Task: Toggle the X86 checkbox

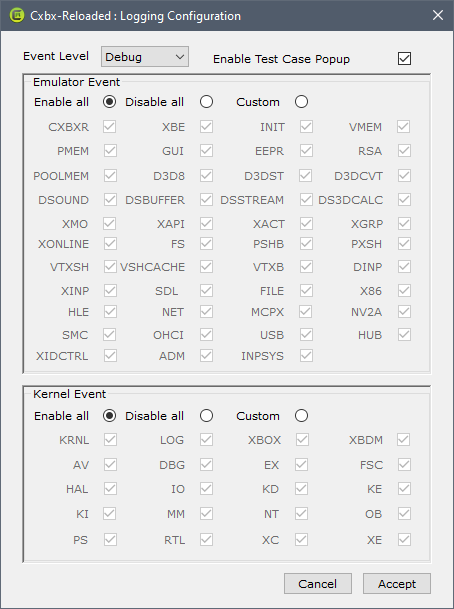Action: click(x=404, y=291)
